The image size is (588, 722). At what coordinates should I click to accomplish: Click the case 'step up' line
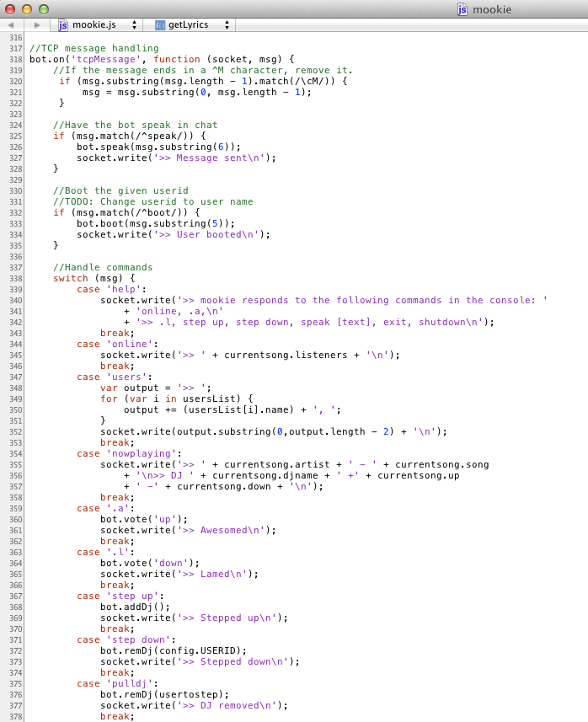[120, 596]
